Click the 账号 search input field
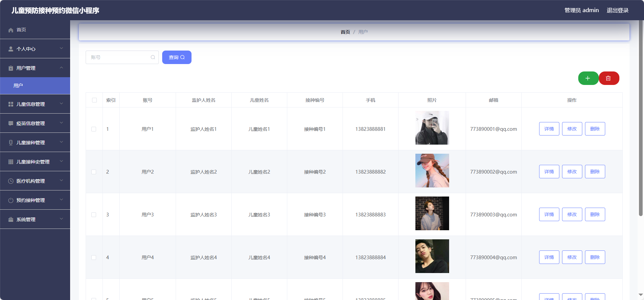Viewport: 644px width, 300px height. [x=122, y=57]
